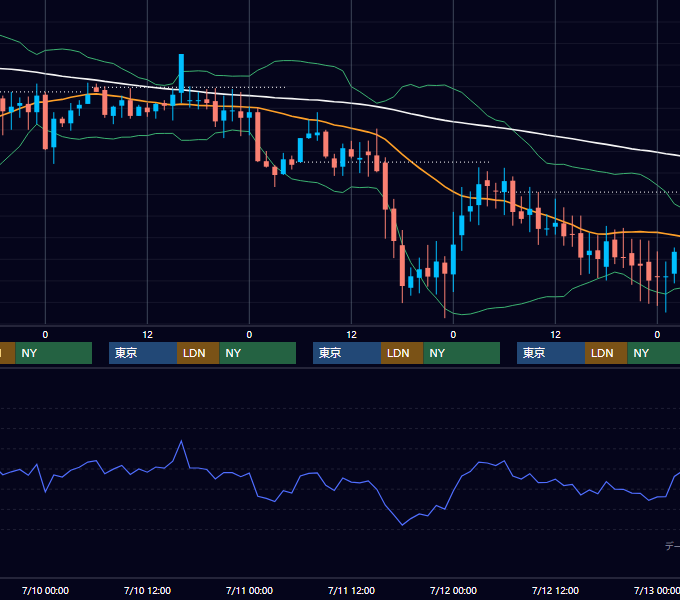The width and height of the screenshot is (680, 600).
Task: Click the 7/10 LDN session block
Action: [198, 353]
